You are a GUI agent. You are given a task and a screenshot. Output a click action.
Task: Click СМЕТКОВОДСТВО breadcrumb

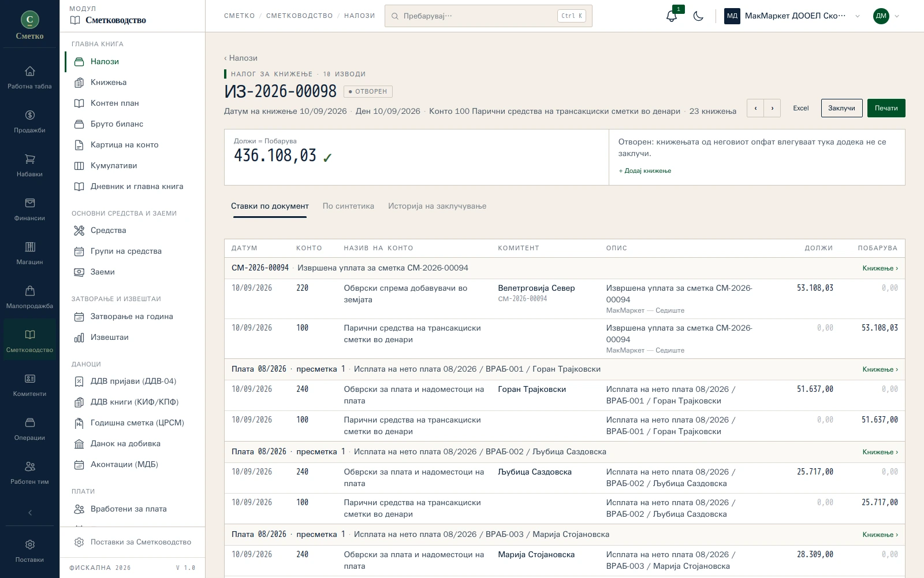tap(299, 16)
